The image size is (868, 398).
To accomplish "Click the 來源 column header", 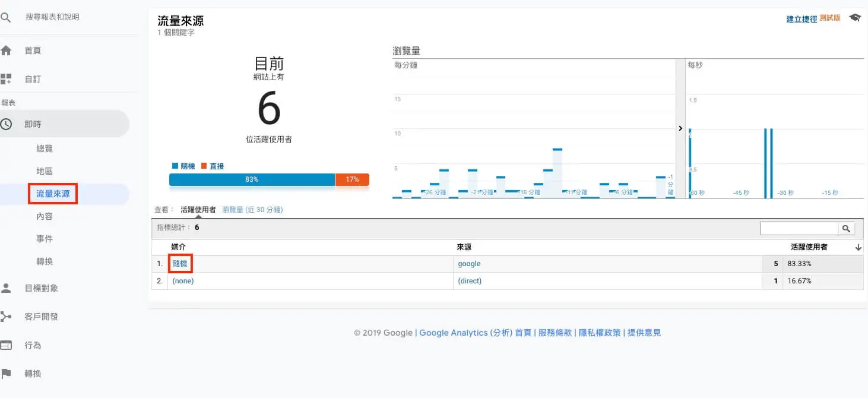I will 464,247.
